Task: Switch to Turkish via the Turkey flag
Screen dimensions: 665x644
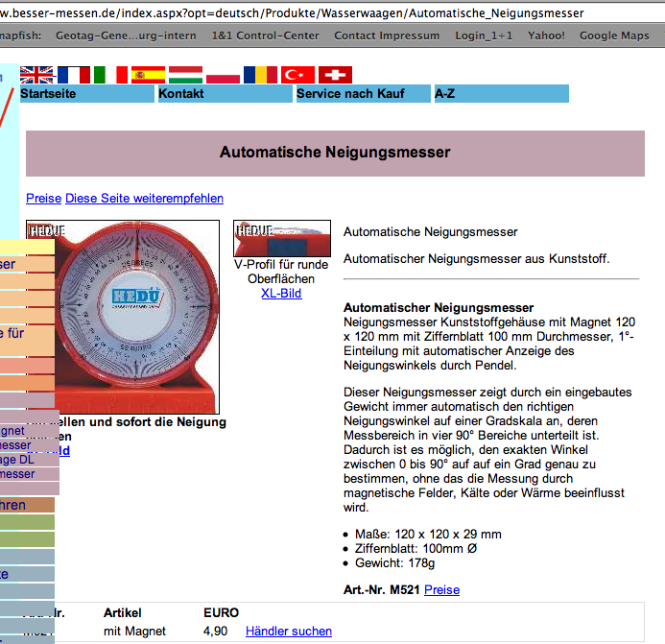Action: pyautogui.click(x=297, y=75)
